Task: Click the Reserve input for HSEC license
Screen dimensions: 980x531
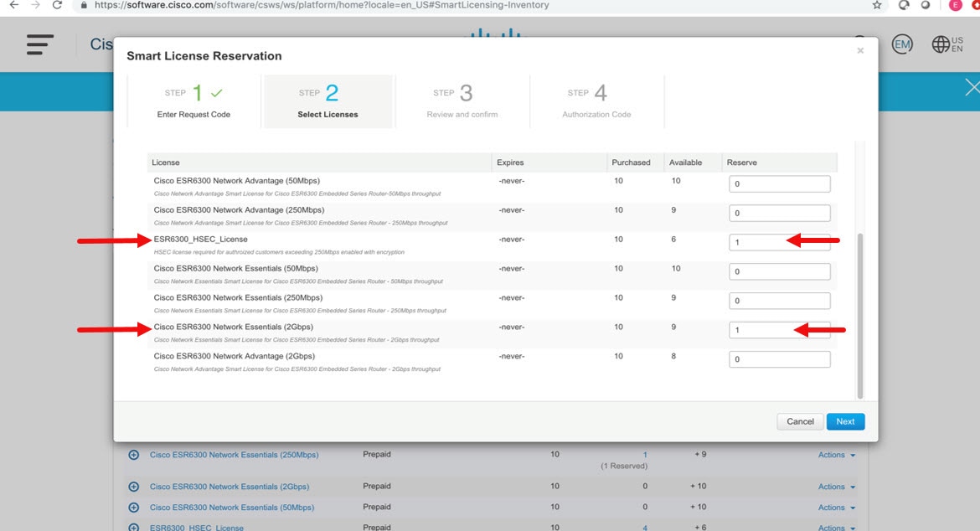Action: [x=779, y=242]
